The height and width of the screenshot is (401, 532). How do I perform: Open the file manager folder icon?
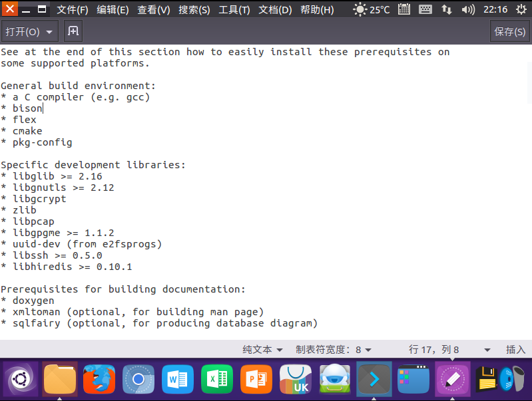point(60,379)
